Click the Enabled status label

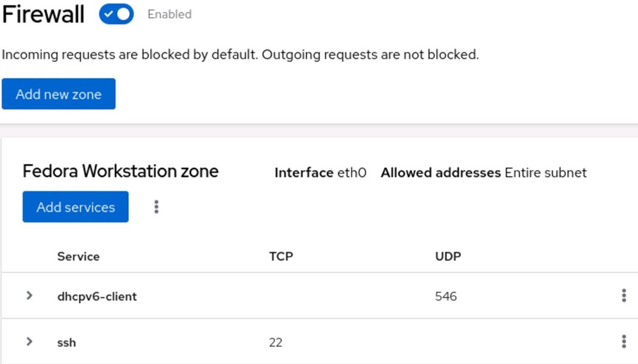pos(170,15)
